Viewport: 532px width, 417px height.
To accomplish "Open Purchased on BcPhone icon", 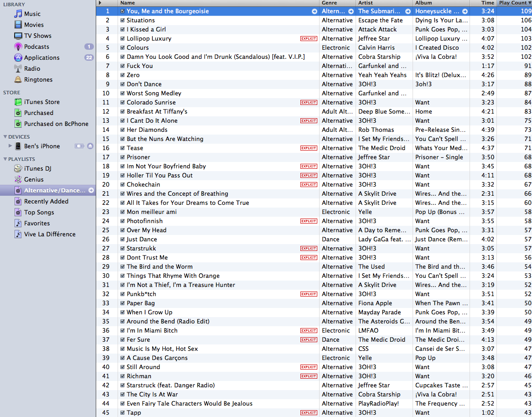I will pos(18,124).
